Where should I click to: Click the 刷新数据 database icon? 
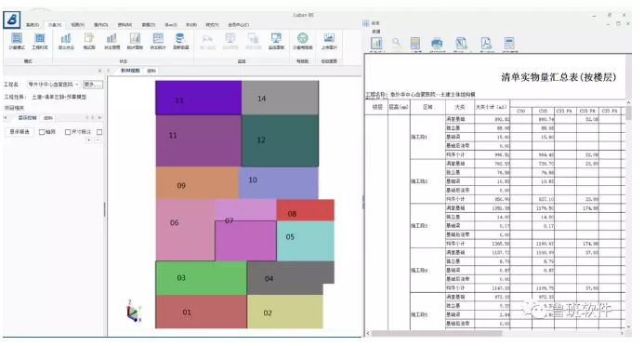[x=180, y=39]
